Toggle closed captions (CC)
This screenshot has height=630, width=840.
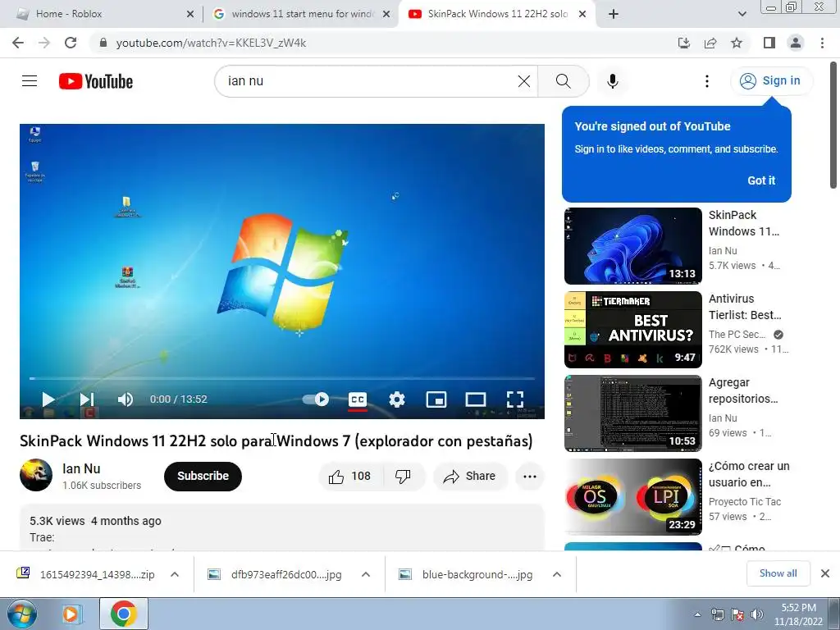(358, 399)
